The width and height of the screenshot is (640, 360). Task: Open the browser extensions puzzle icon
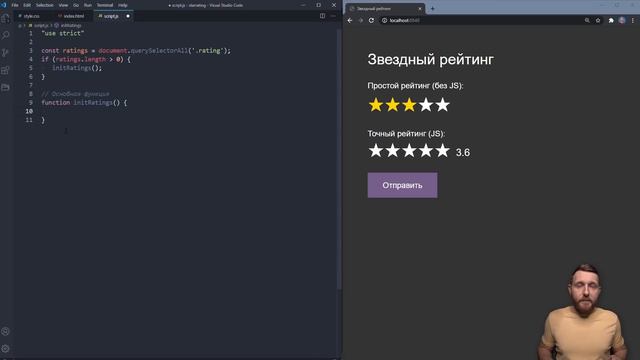611,20
